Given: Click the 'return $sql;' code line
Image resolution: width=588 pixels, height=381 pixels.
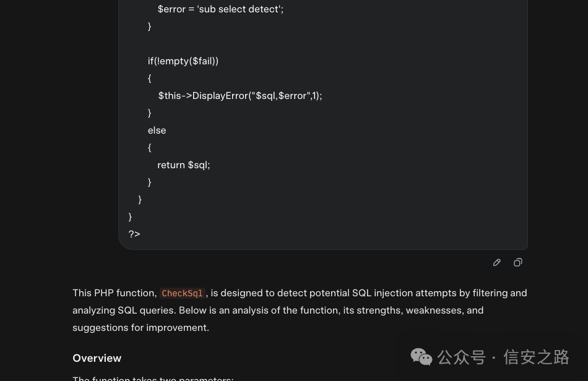Looking at the screenshot, I should 183,165.
